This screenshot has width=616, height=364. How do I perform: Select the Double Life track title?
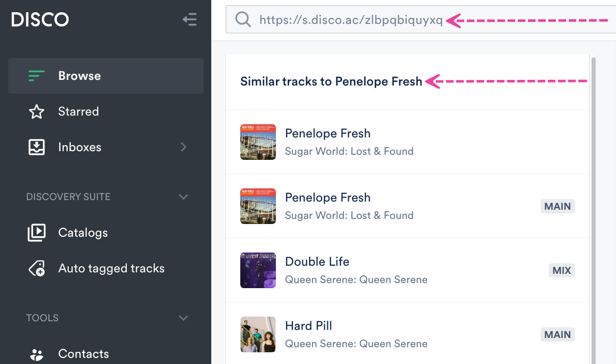[317, 262]
